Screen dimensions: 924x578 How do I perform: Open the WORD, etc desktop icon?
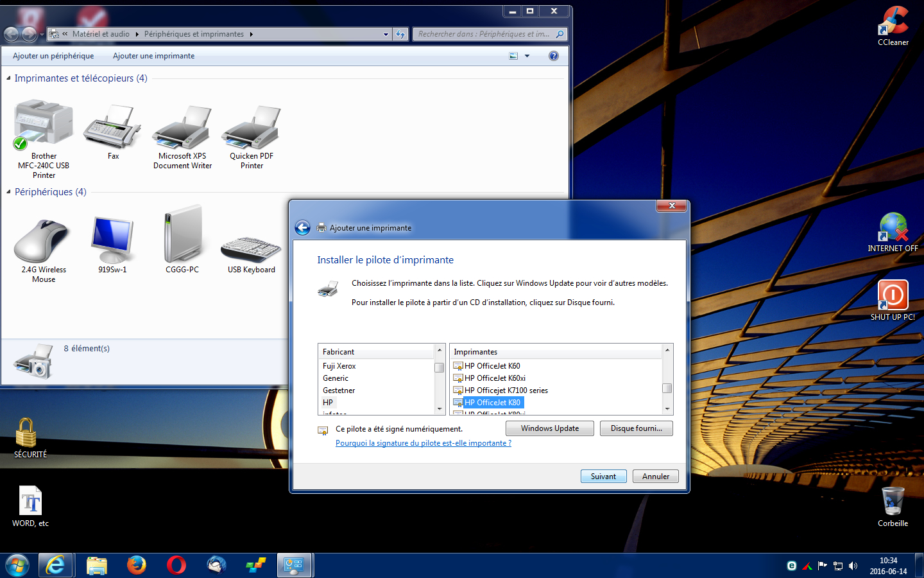tap(30, 507)
